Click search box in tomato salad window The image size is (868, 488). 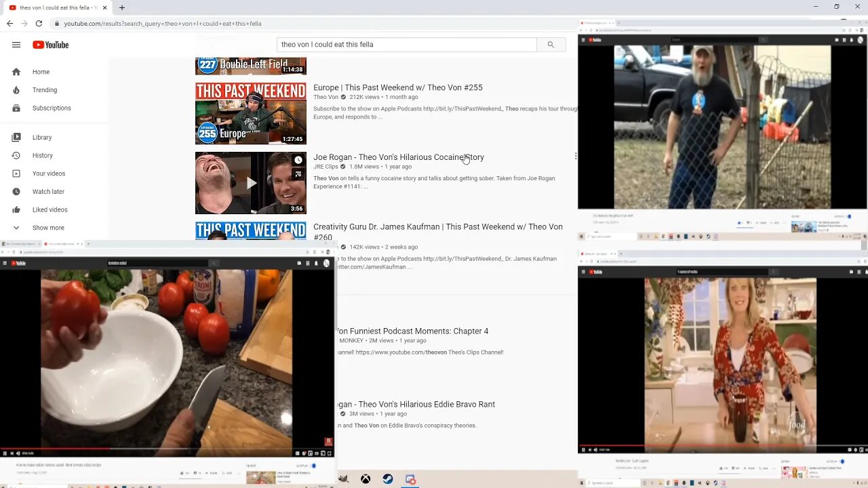pyautogui.click(x=159, y=263)
